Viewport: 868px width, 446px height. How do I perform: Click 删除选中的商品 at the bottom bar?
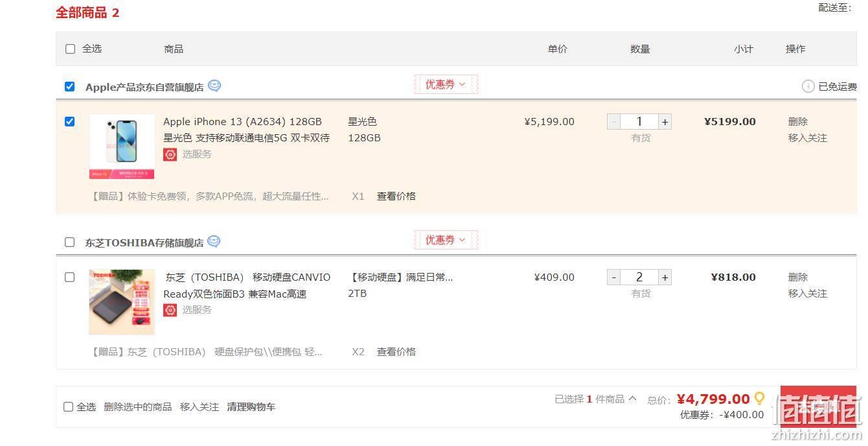[x=138, y=406]
